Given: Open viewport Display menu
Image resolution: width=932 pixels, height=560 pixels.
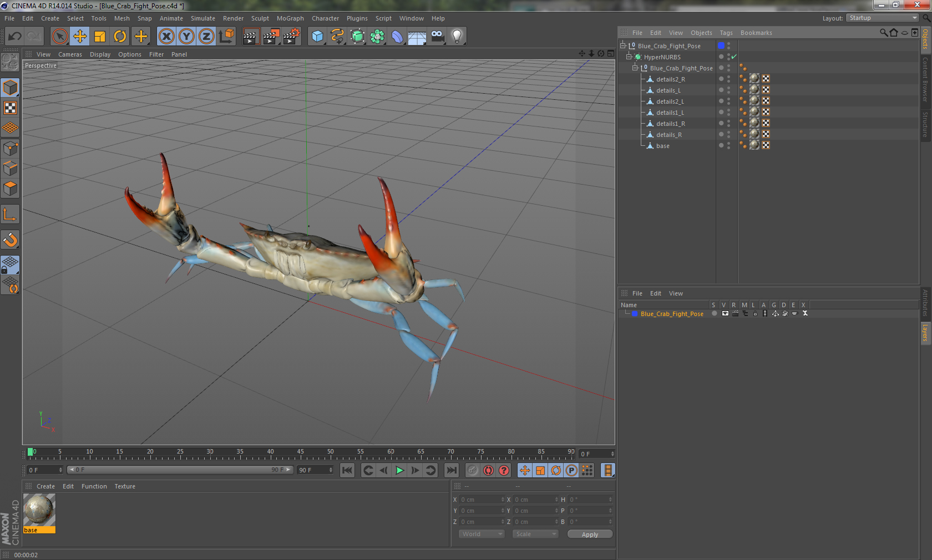Looking at the screenshot, I should pyautogui.click(x=100, y=54).
